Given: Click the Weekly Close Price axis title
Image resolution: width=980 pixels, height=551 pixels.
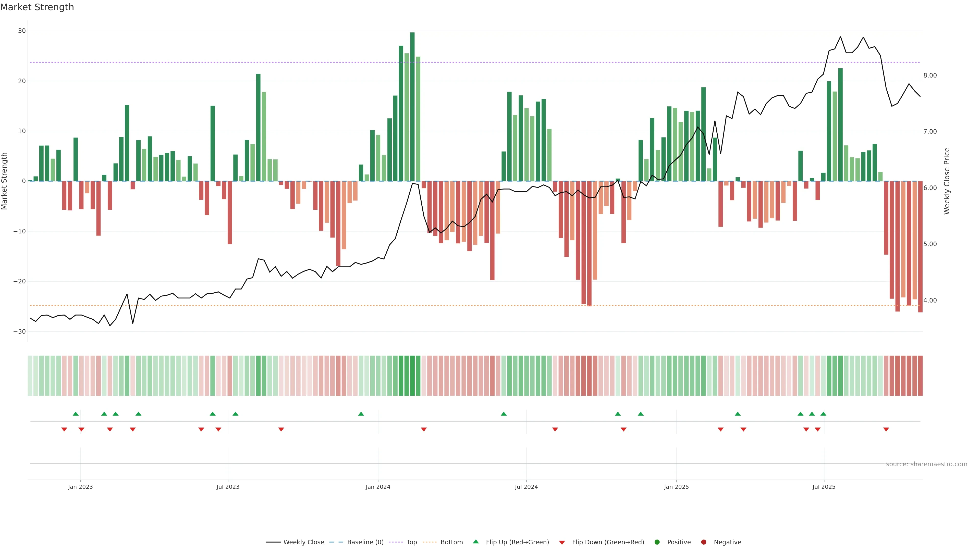Looking at the screenshot, I should (947, 181).
